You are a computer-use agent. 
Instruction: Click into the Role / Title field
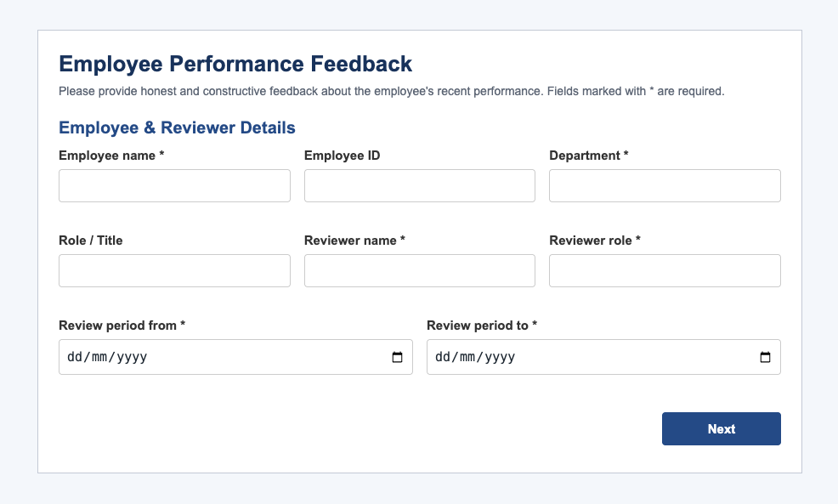(175, 271)
